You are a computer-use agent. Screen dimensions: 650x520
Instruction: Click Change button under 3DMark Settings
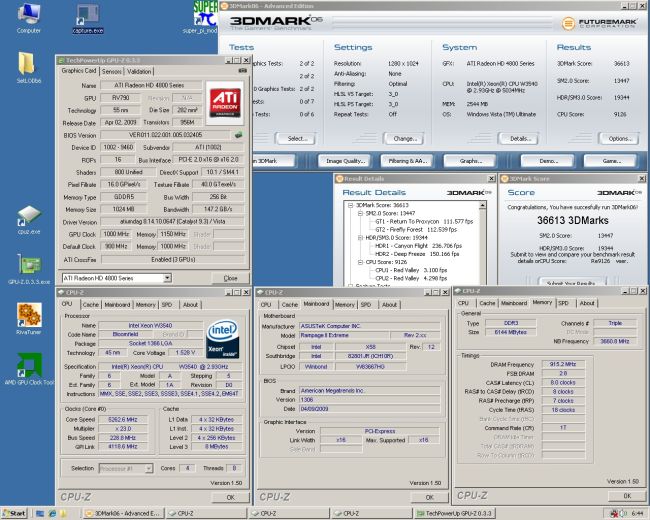tap(405, 139)
